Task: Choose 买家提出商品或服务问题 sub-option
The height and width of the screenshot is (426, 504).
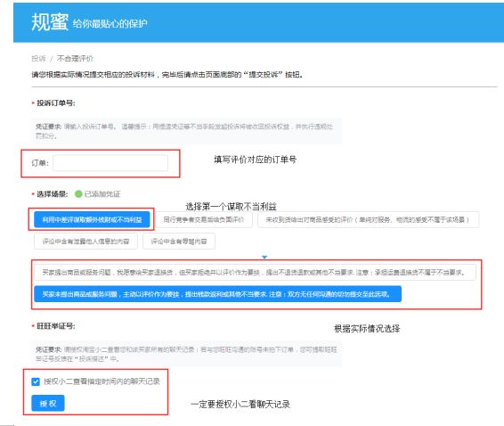Action: (x=255, y=272)
